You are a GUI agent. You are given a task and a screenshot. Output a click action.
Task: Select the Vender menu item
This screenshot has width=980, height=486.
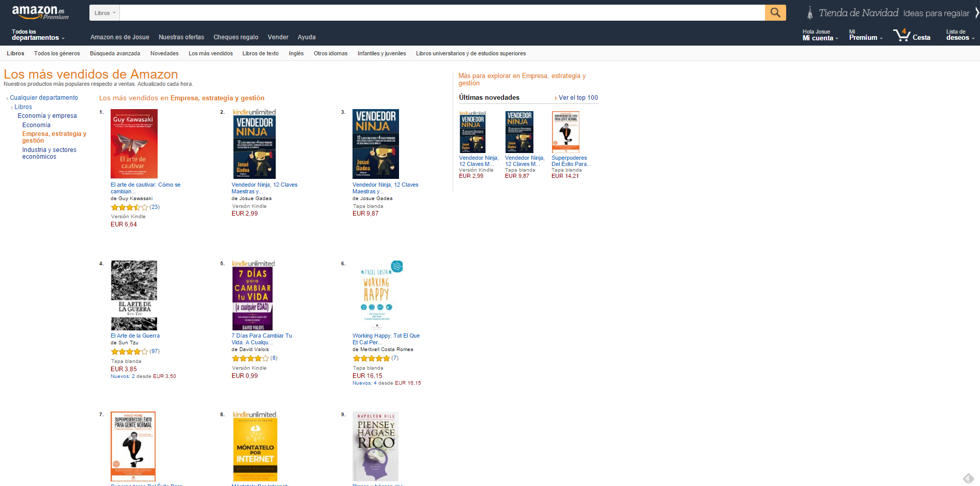tap(278, 37)
